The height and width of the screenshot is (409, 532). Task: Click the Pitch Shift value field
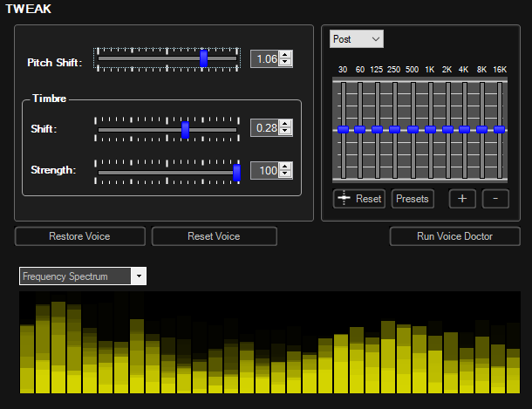point(264,59)
